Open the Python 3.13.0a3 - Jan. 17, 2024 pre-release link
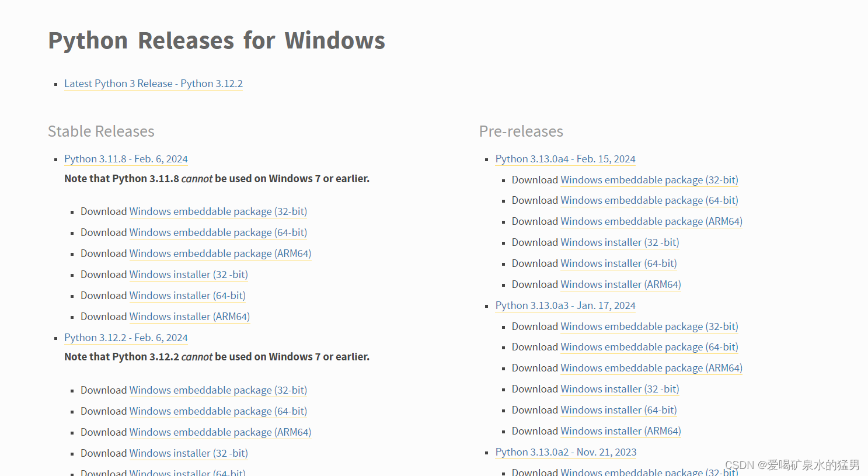 tap(566, 305)
